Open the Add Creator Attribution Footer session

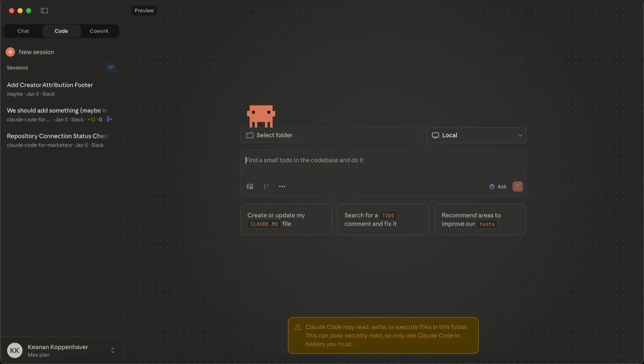tap(50, 85)
